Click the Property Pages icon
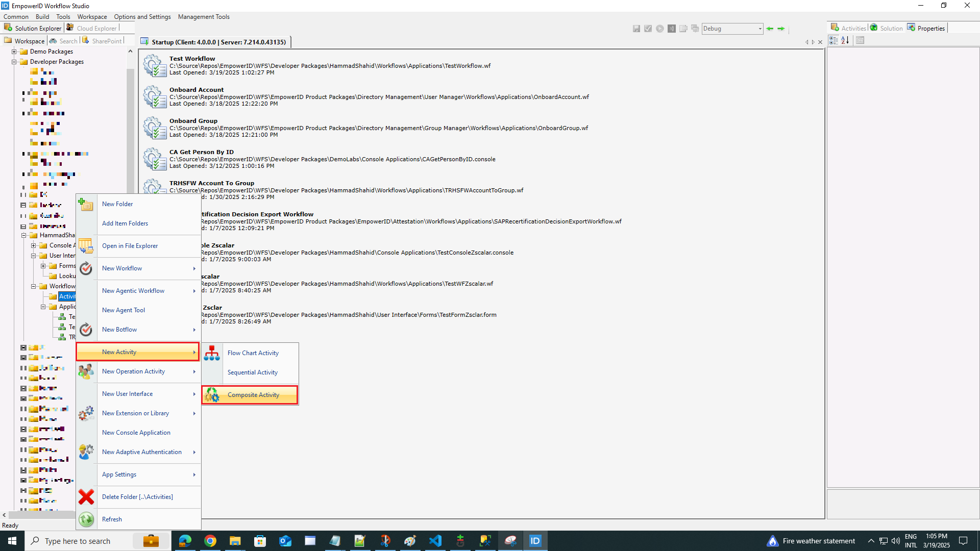This screenshot has width=980, height=551. click(860, 40)
